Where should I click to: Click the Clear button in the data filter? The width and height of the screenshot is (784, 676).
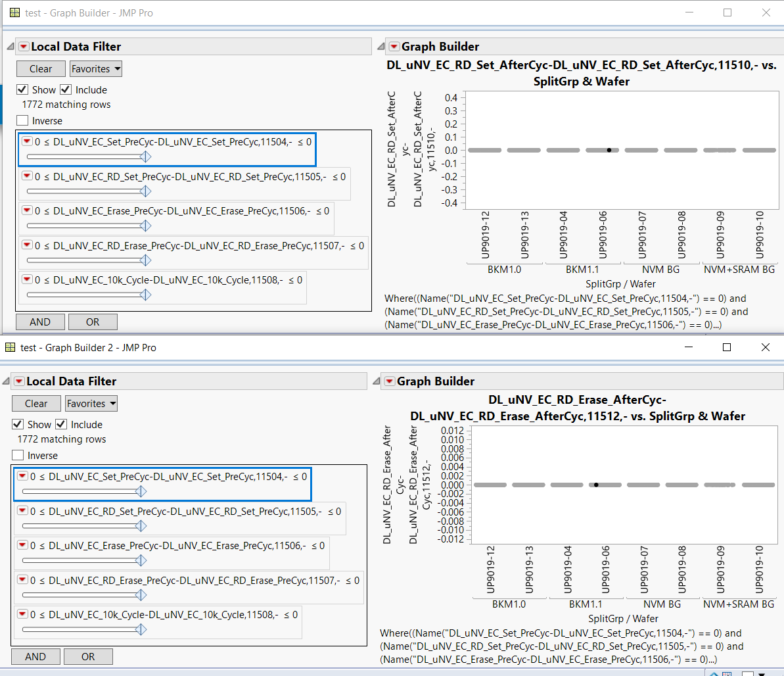pos(40,68)
